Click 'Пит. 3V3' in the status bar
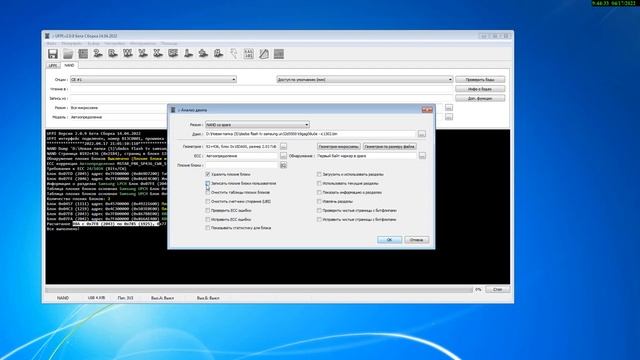The width and height of the screenshot is (640, 360). point(125,298)
